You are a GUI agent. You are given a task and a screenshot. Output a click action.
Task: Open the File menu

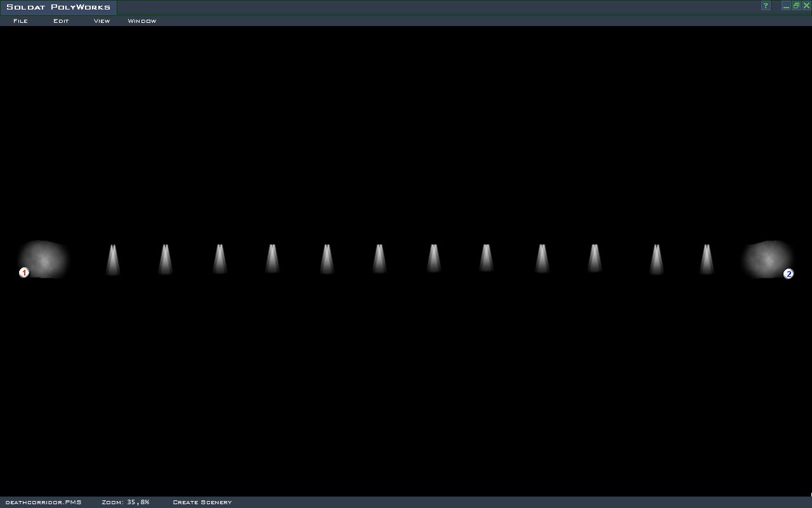pos(20,21)
